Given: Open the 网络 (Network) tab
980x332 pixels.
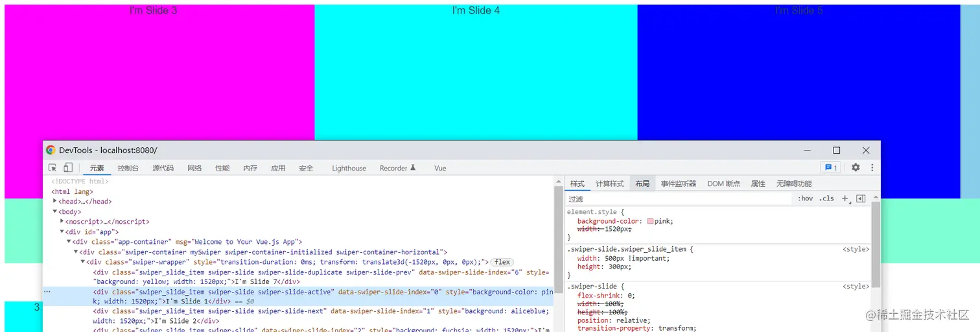Looking at the screenshot, I should point(194,168).
